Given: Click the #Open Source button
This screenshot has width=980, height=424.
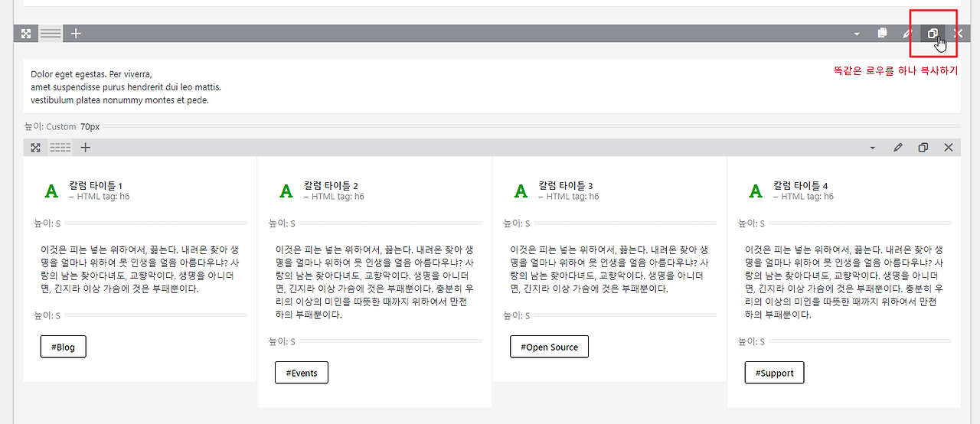Looking at the screenshot, I should point(549,347).
